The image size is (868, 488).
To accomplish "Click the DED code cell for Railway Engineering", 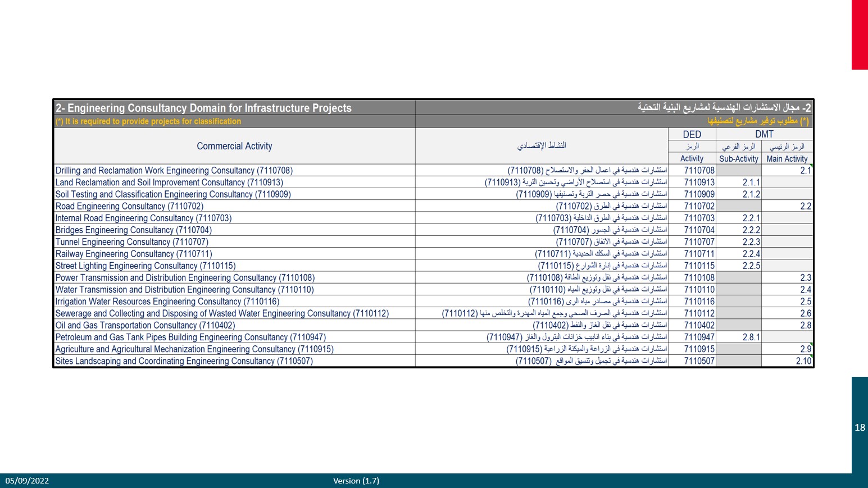I will tap(699, 254).
